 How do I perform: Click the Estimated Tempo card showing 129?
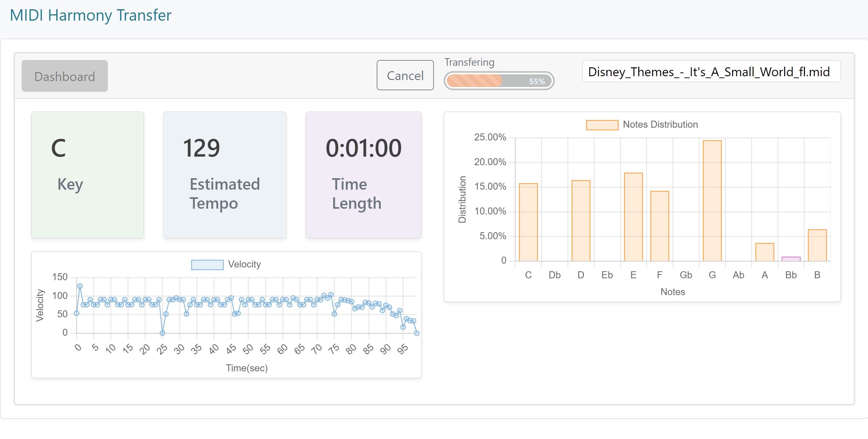point(224,175)
